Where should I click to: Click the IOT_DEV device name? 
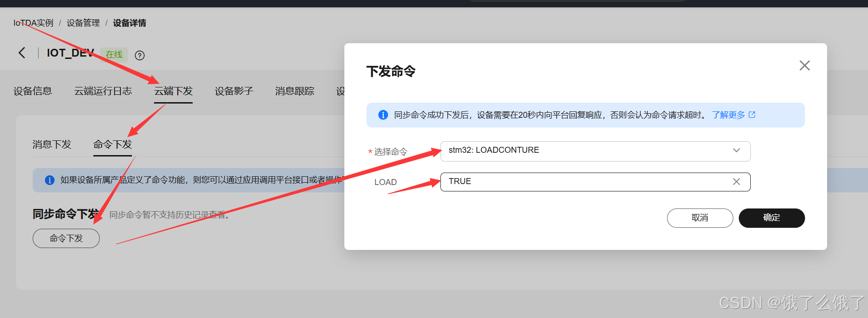point(70,53)
